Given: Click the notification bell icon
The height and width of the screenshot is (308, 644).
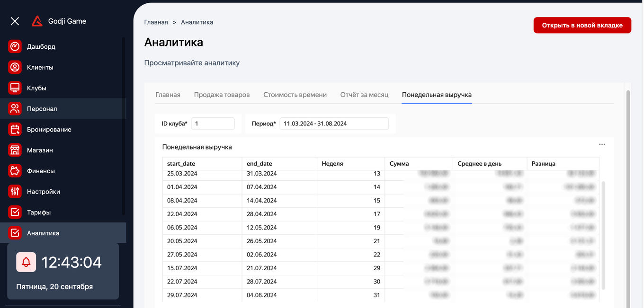Looking at the screenshot, I should 26,262.
